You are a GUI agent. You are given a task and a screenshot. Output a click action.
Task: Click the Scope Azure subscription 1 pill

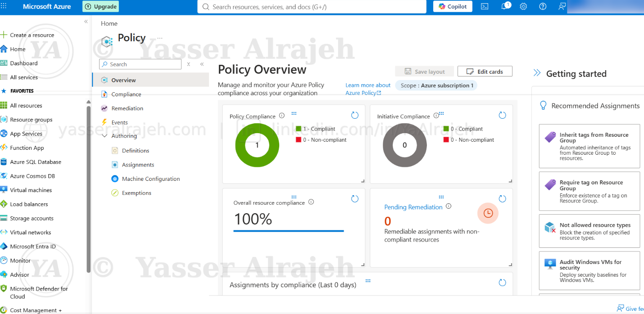tap(436, 85)
